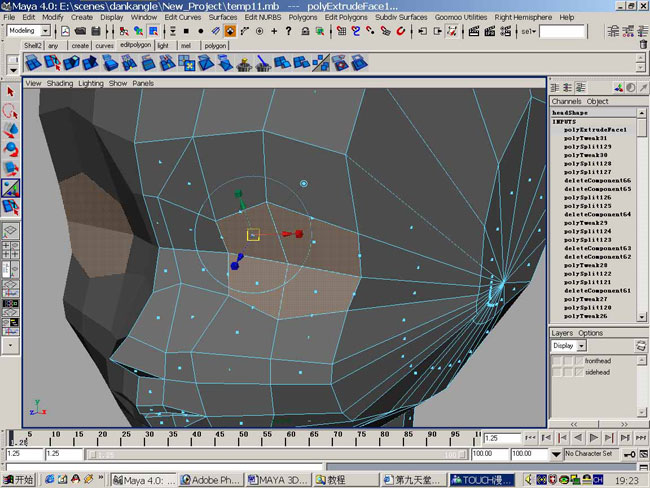Open the File menu
This screenshot has width=650, height=488.
(x=9, y=17)
